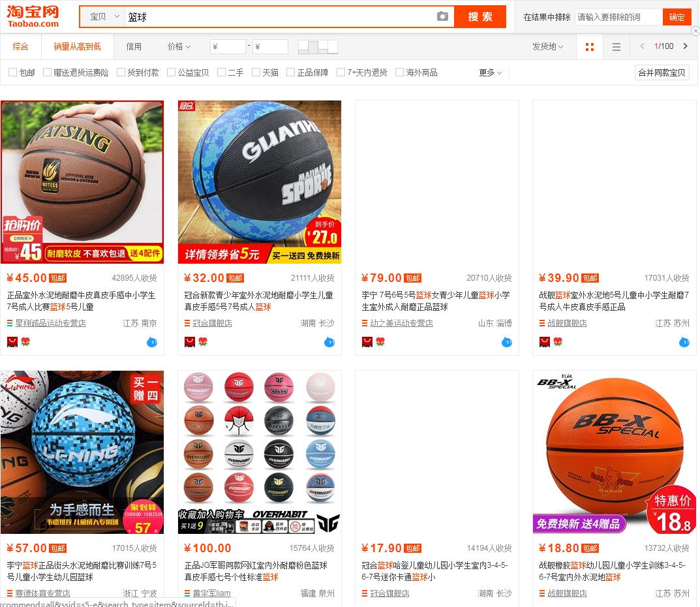Check the 7+天内退货 filter
This screenshot has width=700, height=607.
341,72
